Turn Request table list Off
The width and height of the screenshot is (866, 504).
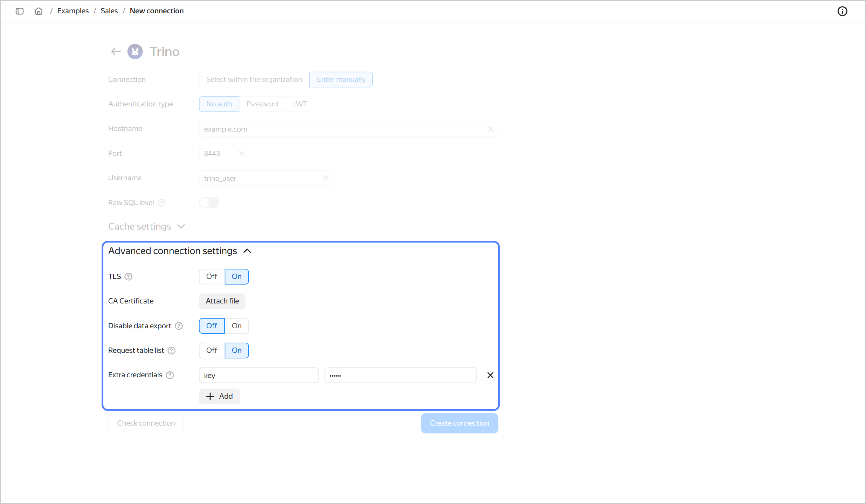pos(212,350)
